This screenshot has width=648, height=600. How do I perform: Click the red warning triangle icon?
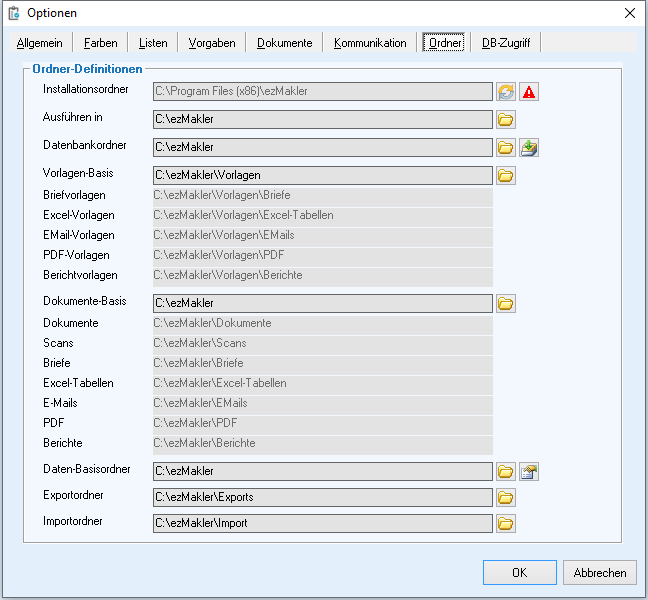tap(529, 92)
